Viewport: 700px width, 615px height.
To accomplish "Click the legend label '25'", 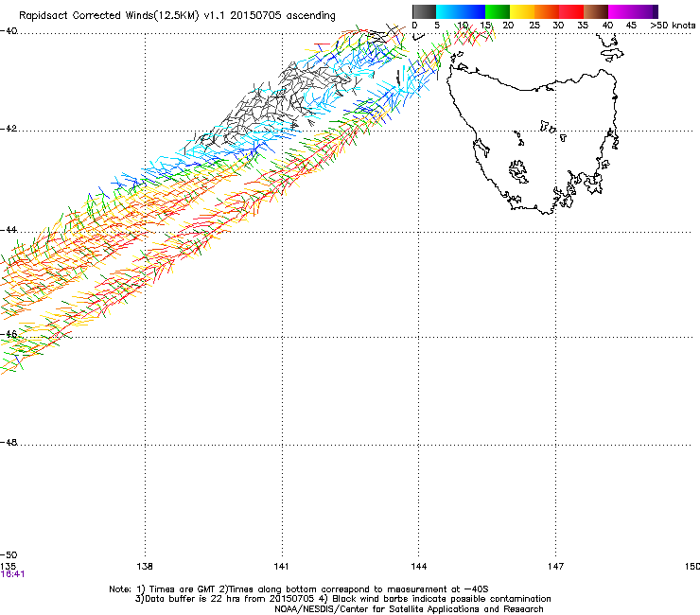I will [534, 26].
